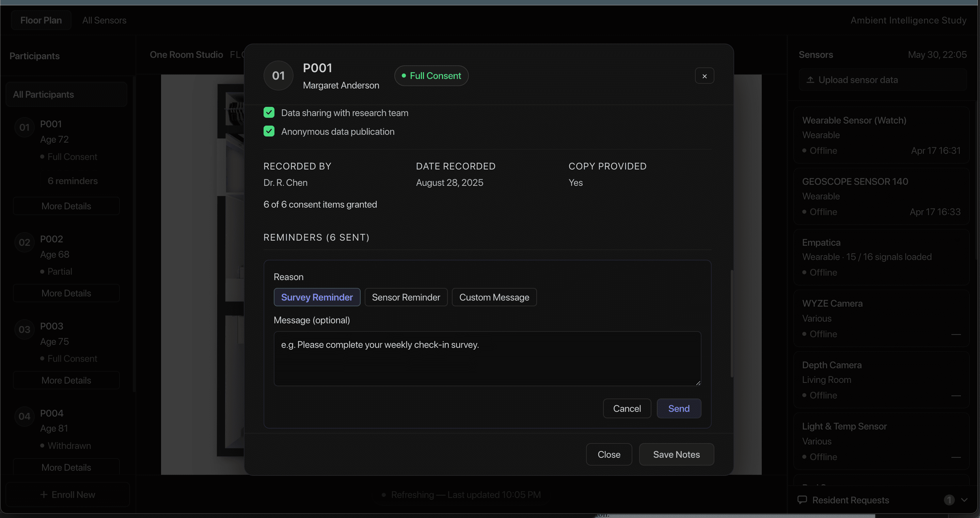Image resolution: width=980 pixels, height=518 pixels.
Task: Cancel the reminder form
Action: (627, 408)
